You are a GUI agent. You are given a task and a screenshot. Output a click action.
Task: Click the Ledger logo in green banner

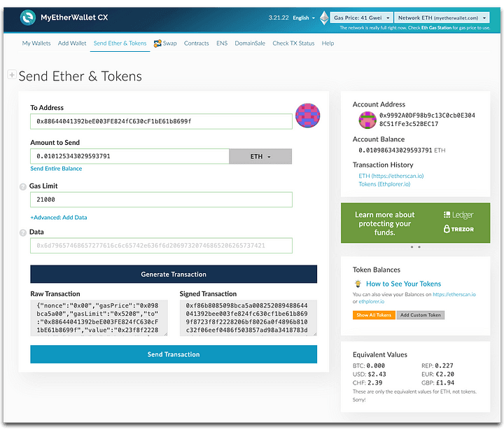click(458, 215)
